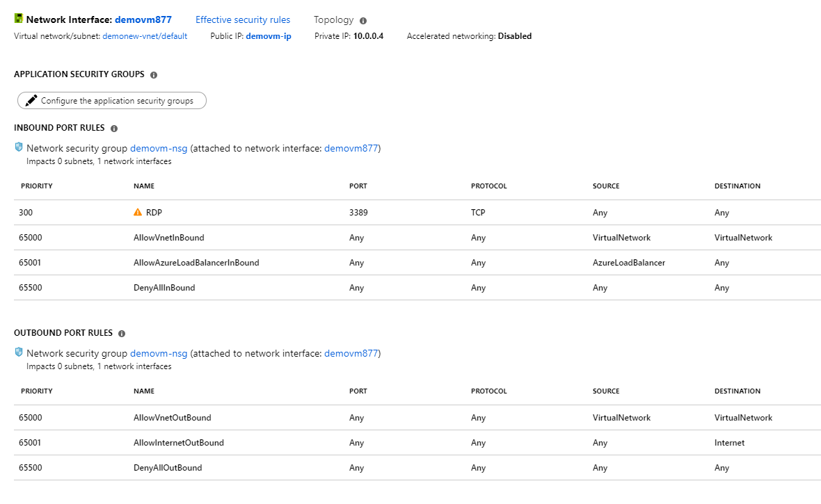Configure the application security groups
821x504 pixels.
tap(111, 101)
